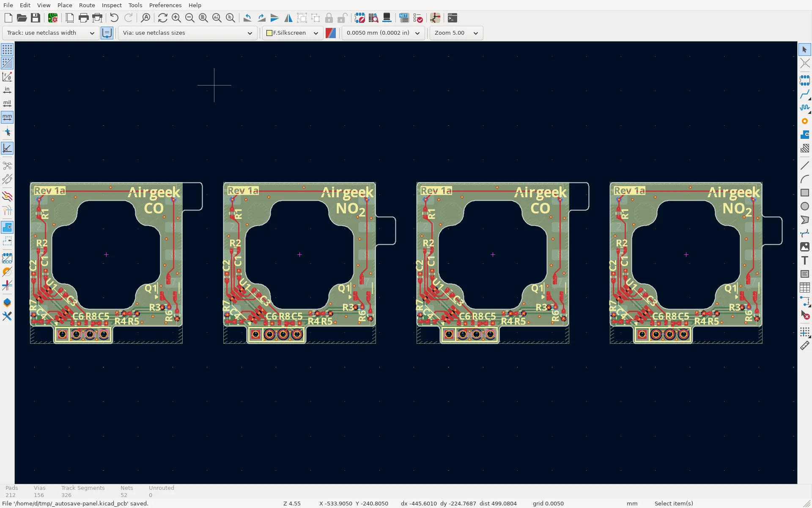Select the Delete items tool

(x=805, y=315)
